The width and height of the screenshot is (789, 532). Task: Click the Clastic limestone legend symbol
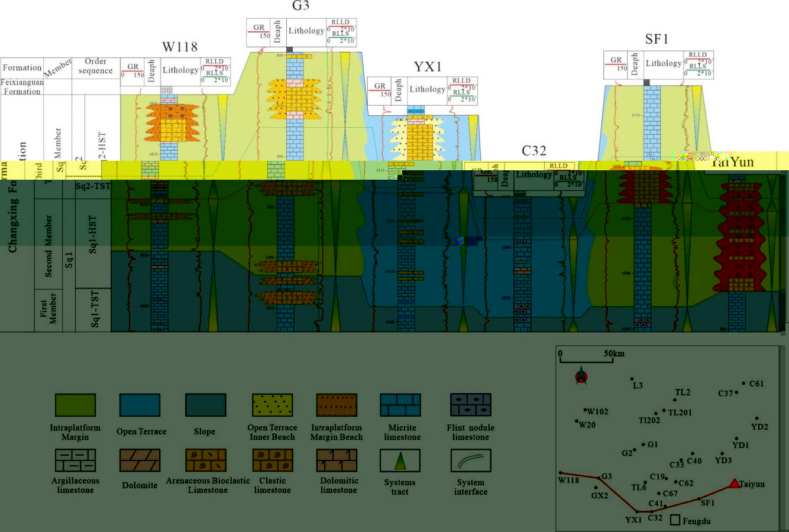point(273,460)
